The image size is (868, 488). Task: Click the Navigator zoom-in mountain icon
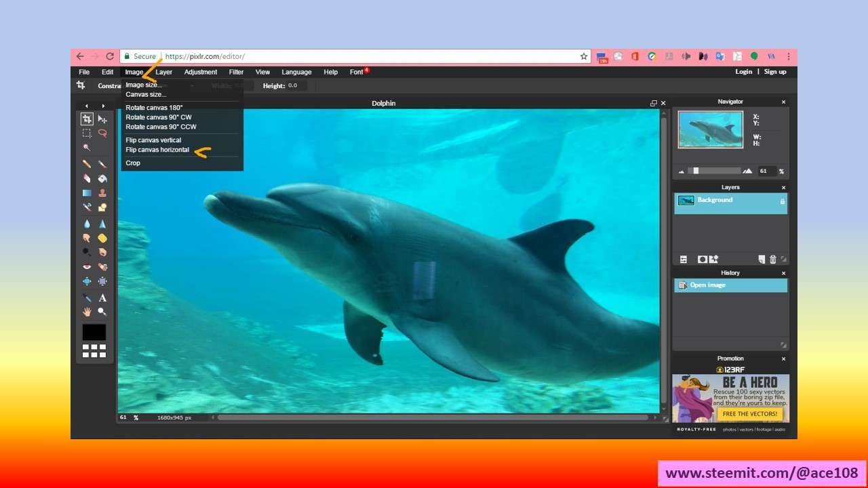point(747,171)
